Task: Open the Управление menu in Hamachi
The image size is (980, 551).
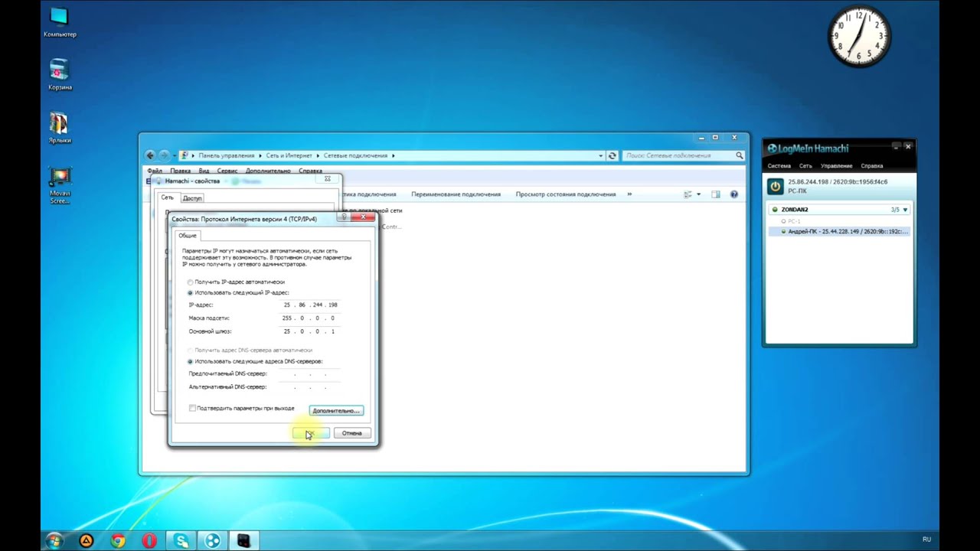Action: [836, 166]
